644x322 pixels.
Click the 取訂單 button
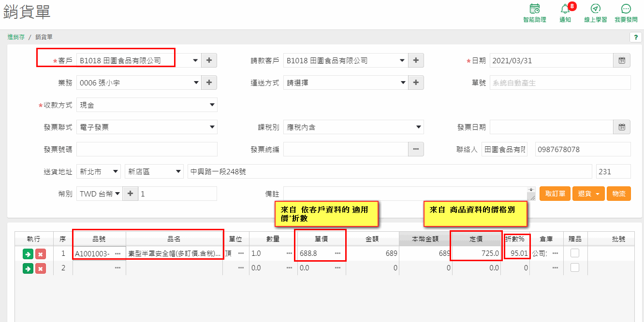tap(555, 194)
